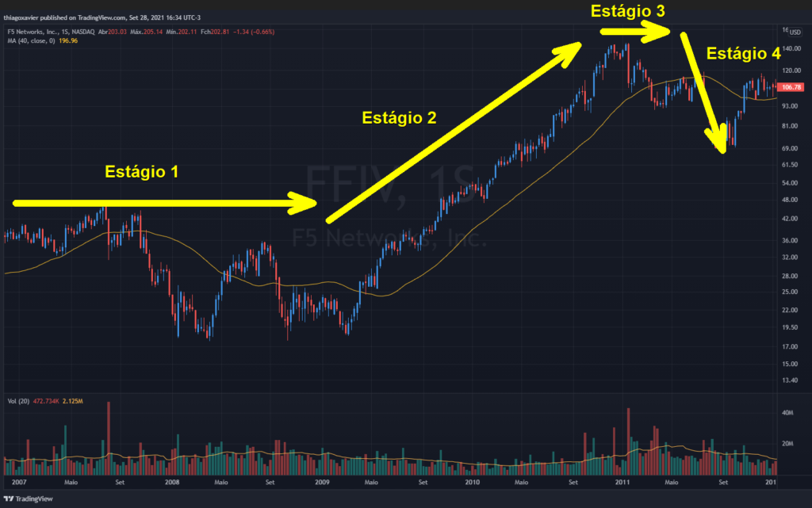Image resolution: width=812 pixels, height=508 pixels.
Task: Click the 93.00 price axis label
Action: click(791, 106)
